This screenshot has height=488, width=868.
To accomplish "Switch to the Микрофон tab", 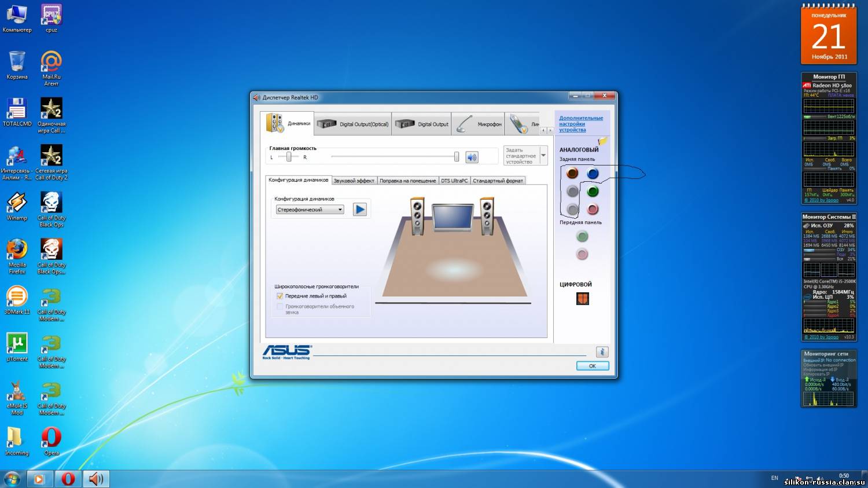I will click(x=478, y=124).
